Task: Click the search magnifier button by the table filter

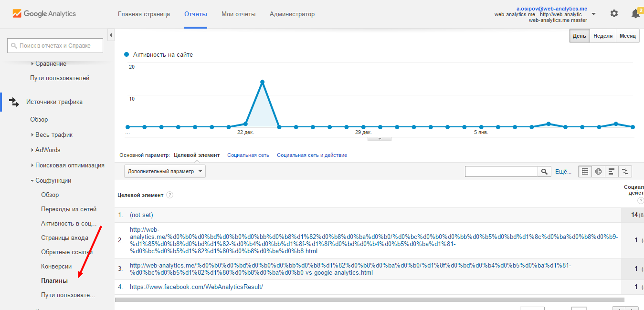Action: tap(545, 172)
